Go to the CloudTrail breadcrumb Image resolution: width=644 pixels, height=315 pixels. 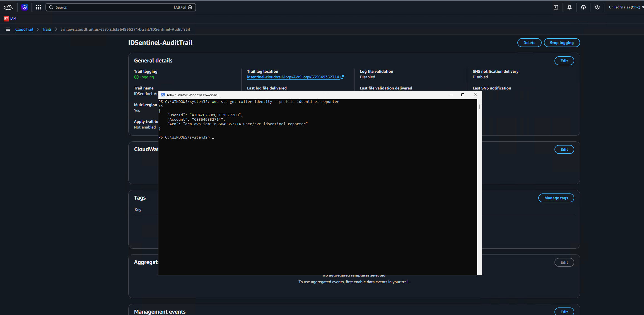24,29
